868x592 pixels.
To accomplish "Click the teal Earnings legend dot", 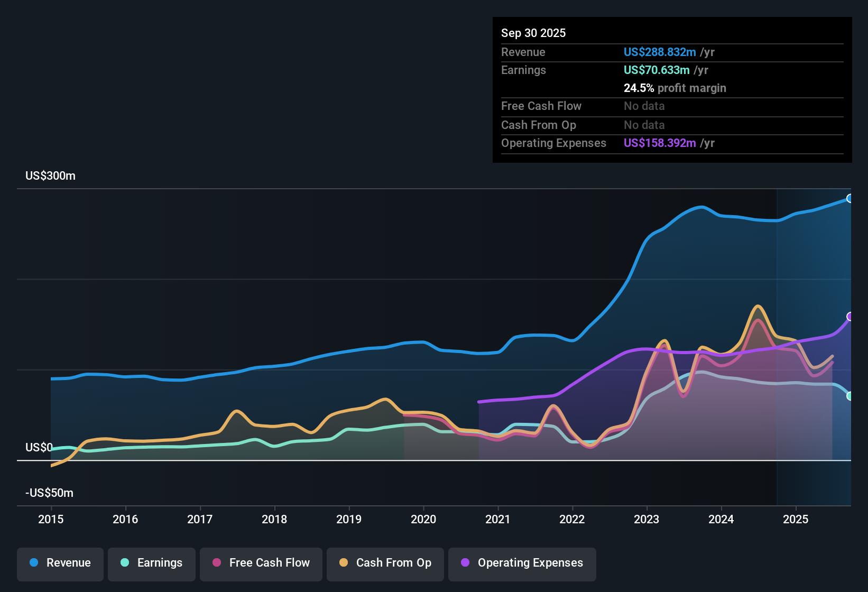I will click(125, 562).
